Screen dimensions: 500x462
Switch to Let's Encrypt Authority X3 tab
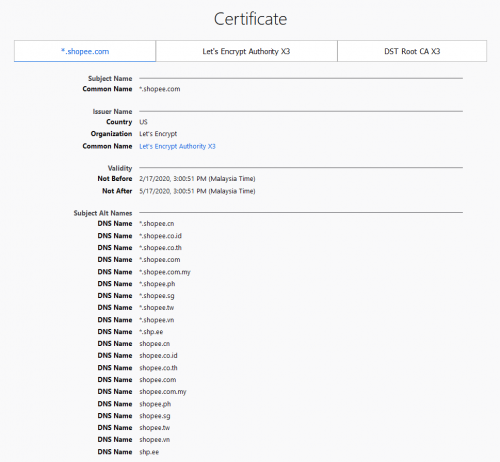coord(246,51)
